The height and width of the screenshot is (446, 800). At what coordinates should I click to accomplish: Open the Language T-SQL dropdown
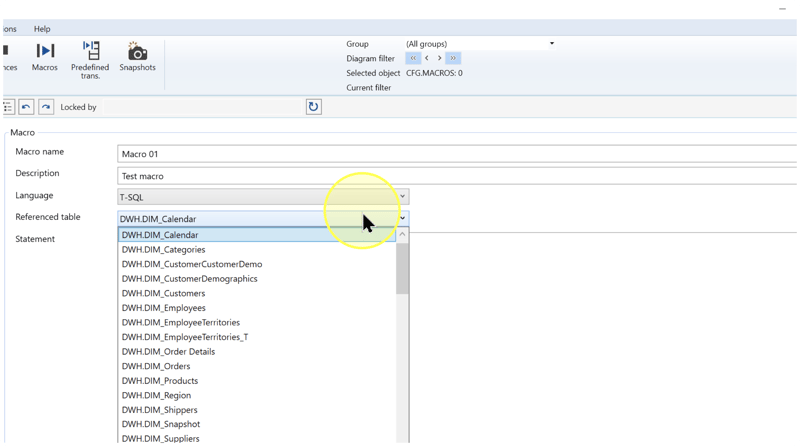tap(263, 197)
